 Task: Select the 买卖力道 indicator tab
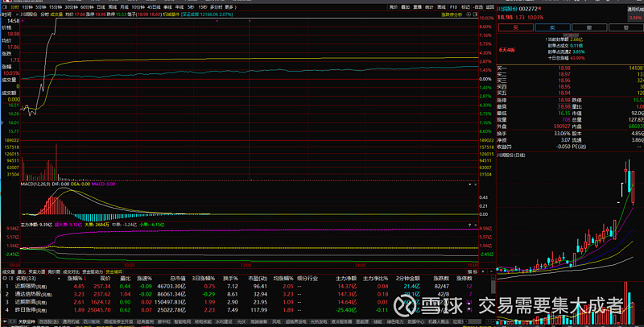click(x=37, y=272)
